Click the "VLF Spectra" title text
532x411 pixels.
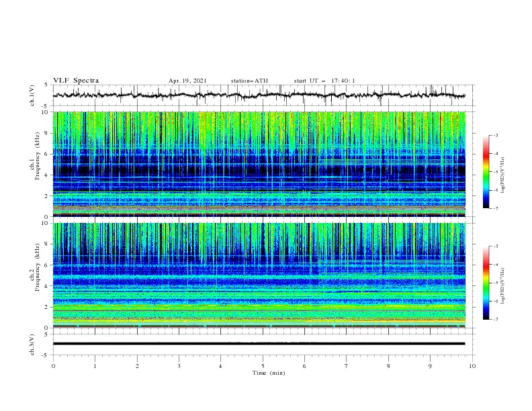(x=76, y=81)
